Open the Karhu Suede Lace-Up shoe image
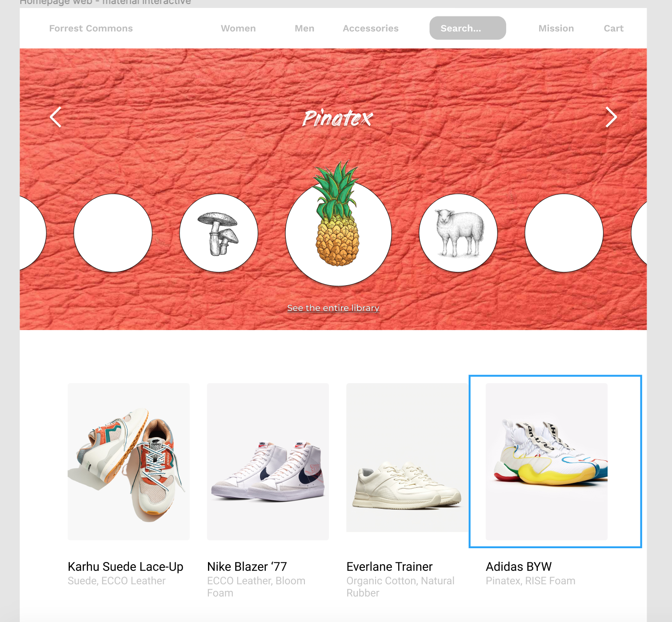The image size is (672, 622). coord(129,462)
